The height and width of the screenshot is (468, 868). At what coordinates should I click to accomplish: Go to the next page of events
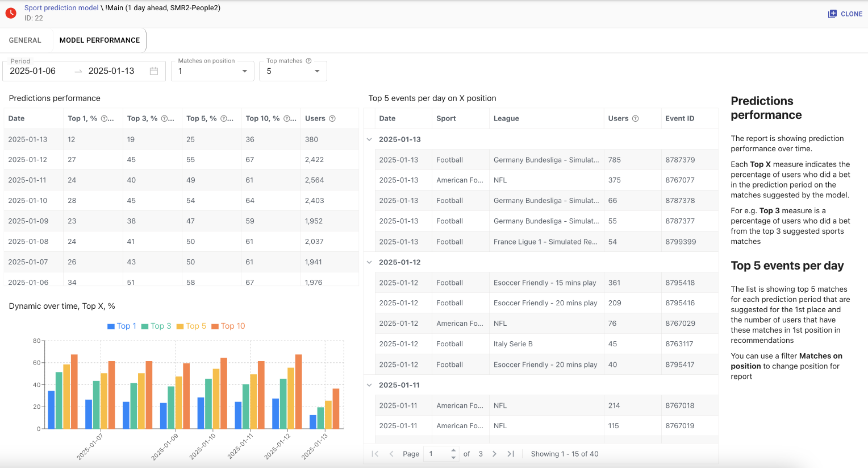pyautogui.click(x=494, y=454)
